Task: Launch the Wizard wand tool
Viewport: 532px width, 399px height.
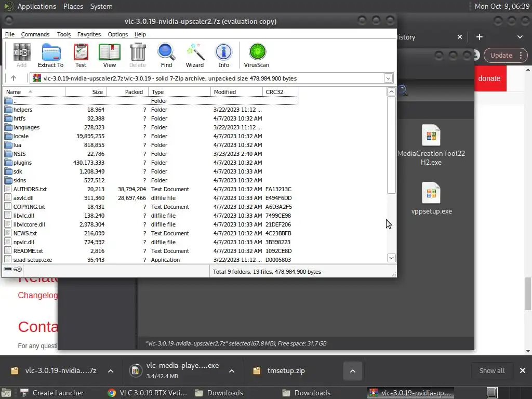Action: (x=195, y=55)
